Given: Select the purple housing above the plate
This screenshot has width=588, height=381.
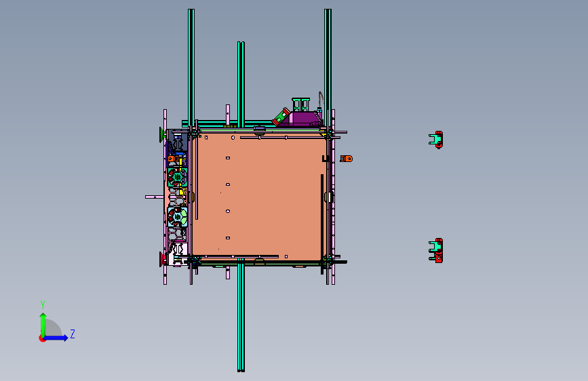Looking at the screenshot, I should tap(302, 119).
